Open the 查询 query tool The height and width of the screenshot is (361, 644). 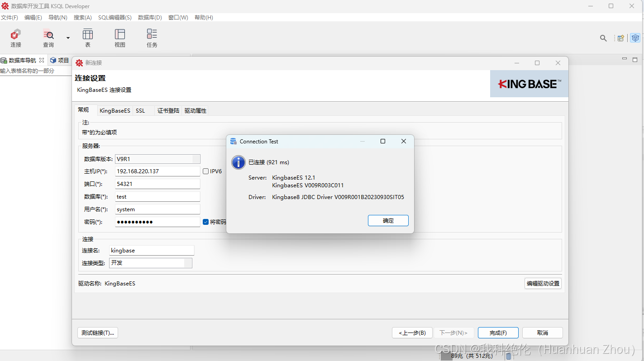pos(48,38)
